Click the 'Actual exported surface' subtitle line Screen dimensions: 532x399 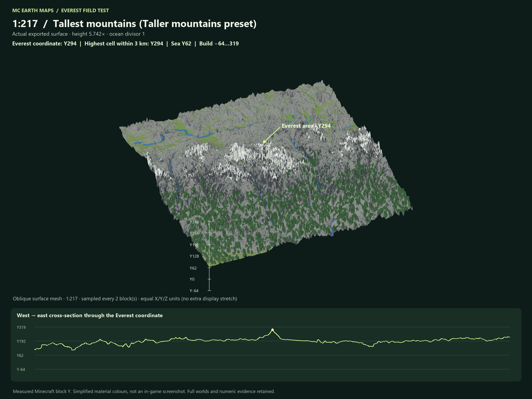point(78,34)
